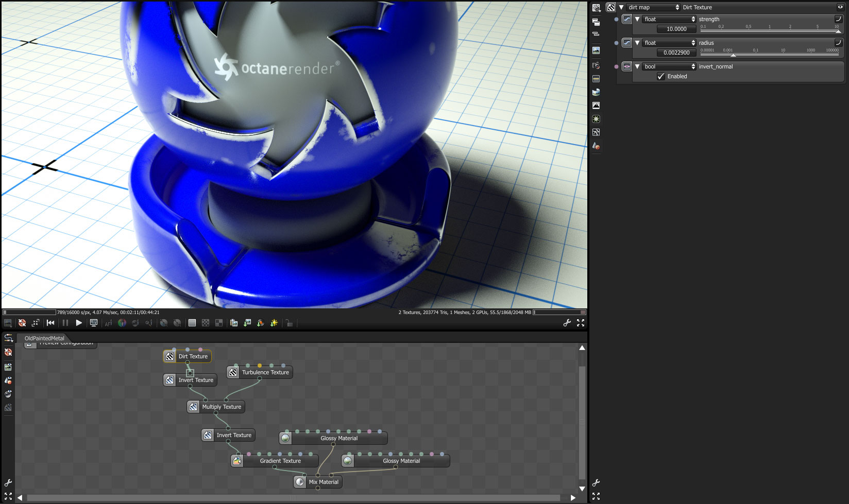Viewport: 849px width, 504px height.
Task: Click the strength float node icon
Action: (x=627, y=19)
